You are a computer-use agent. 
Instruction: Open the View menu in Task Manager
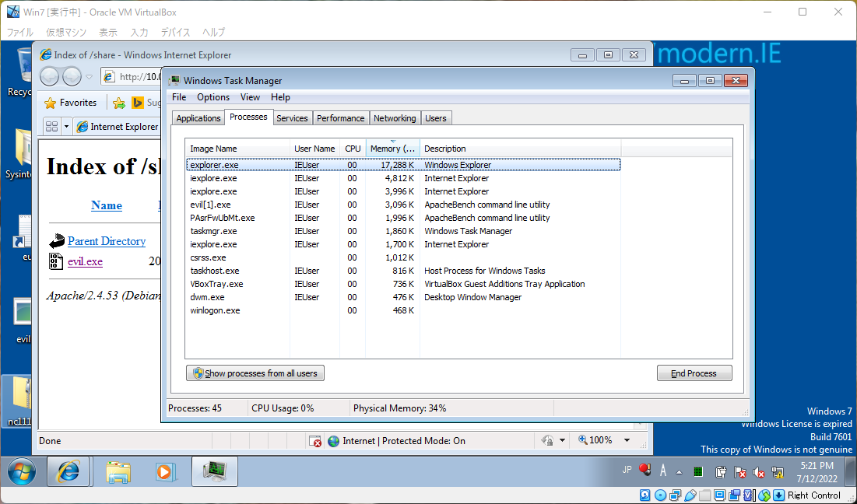pyautogui.click(x=250, y=97)
